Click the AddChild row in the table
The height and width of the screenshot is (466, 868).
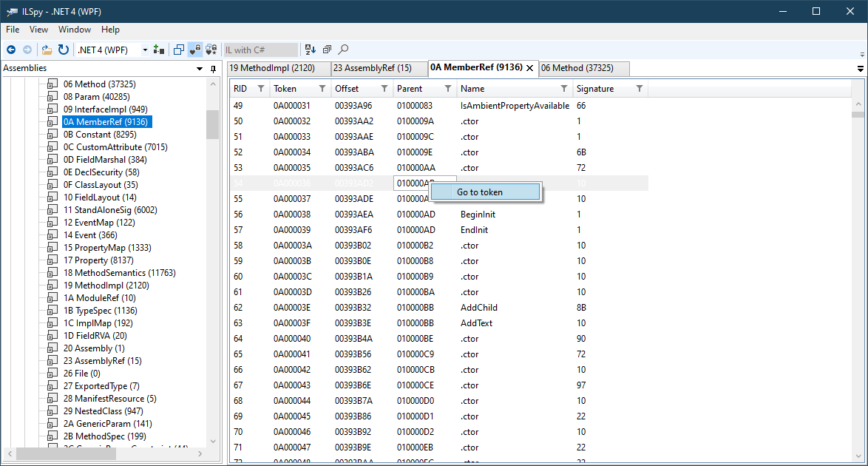pyautogui.click(x=478, y=307)
